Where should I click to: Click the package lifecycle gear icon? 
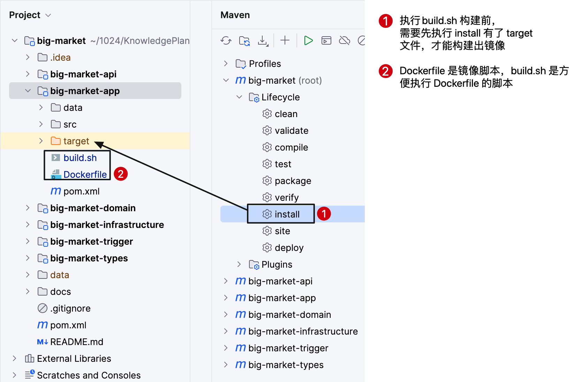coord(267,181)
